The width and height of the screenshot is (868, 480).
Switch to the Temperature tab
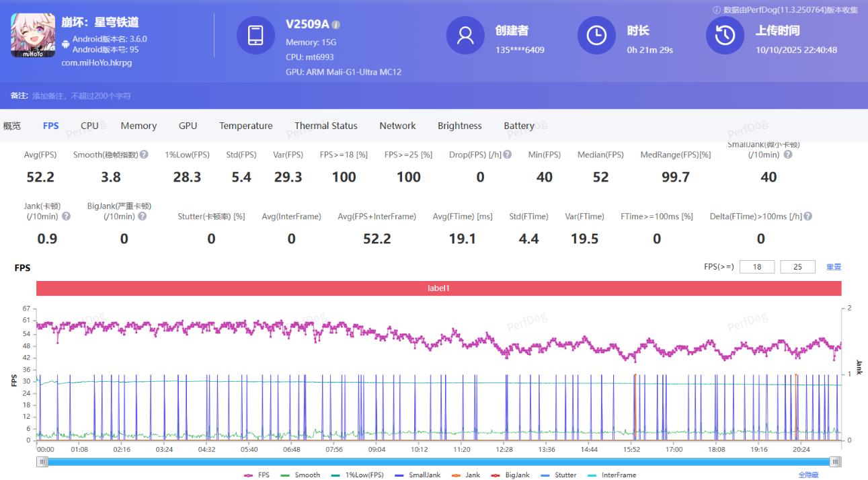pos(245,126)
